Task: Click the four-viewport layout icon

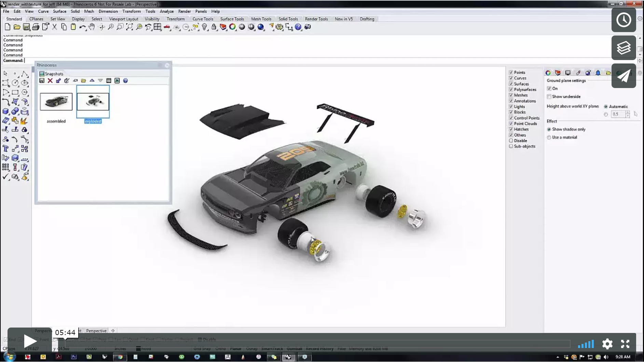Action: (157, 27)
